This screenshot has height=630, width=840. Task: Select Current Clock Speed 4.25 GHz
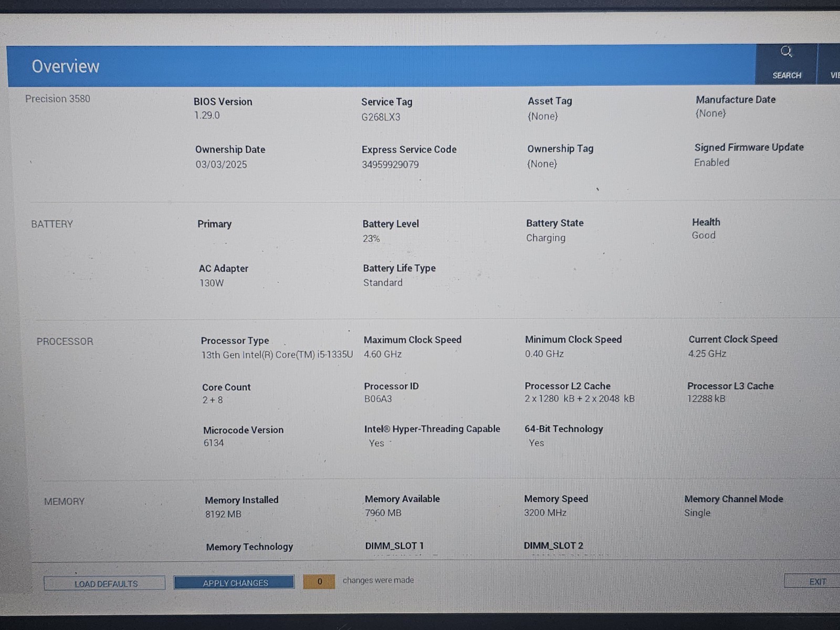(707, 354)
